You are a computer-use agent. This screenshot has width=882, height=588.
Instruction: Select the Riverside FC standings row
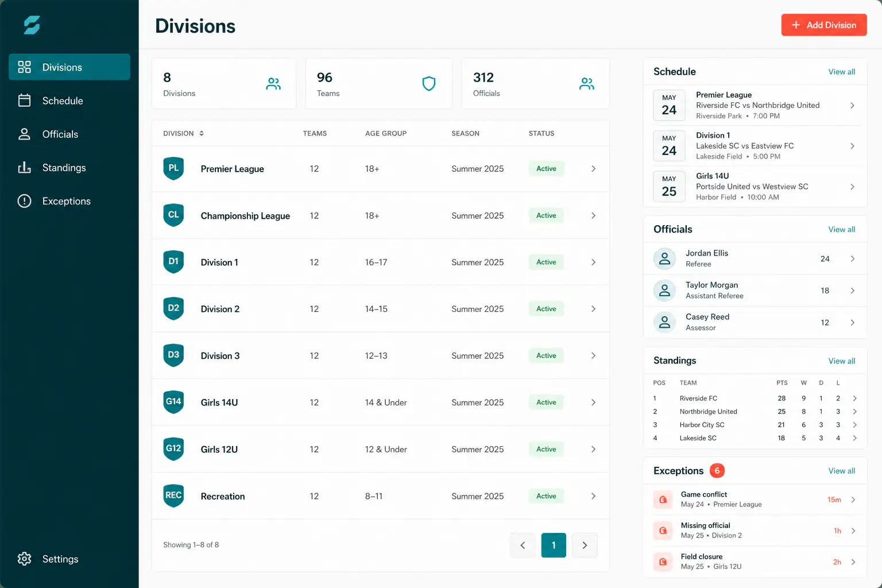click(755, 399)
